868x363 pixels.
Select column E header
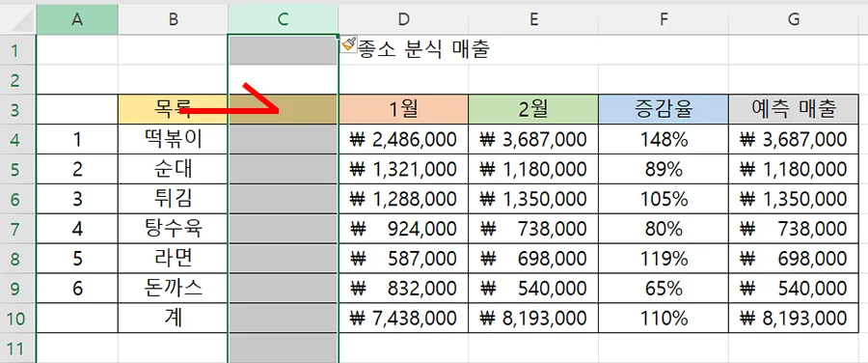(x=533, y=19)
